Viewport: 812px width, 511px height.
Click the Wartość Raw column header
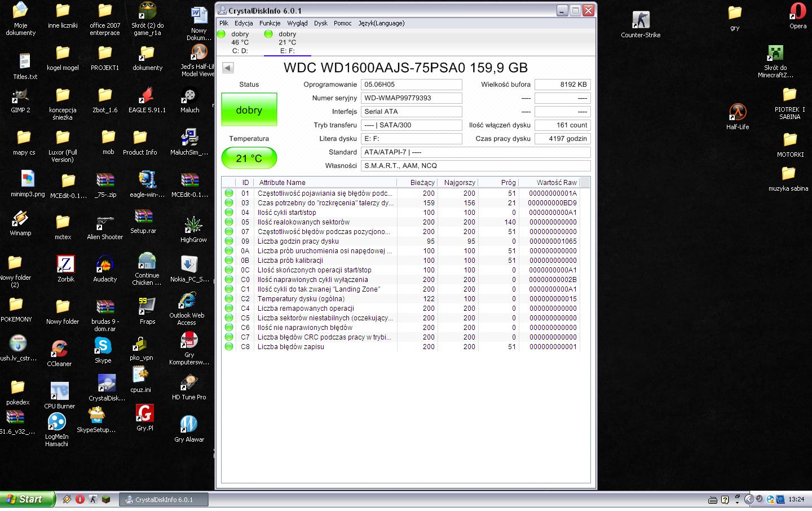pyautogui.click(x=549, y=182)
